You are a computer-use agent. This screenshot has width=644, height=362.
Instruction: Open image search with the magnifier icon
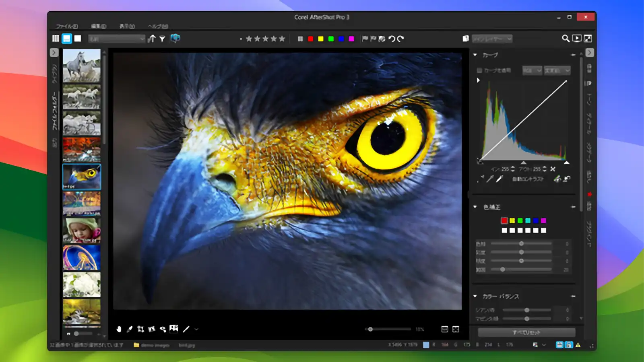point(564,39)
